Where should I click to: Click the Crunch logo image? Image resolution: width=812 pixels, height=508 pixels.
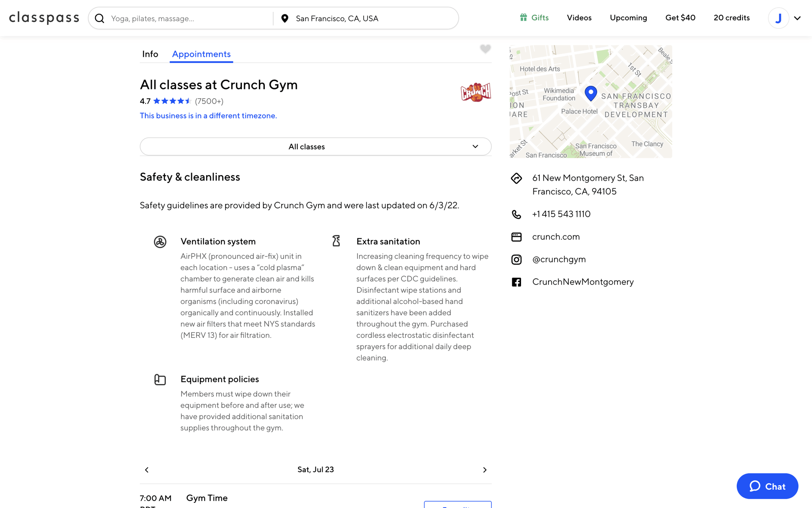point(476,92)
